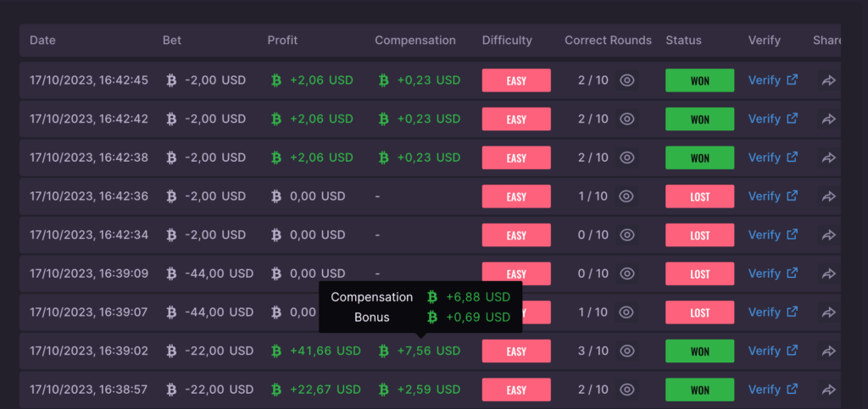Show the rounds for the 16:42:38 bet via its eye icon
Image resolution: width=868 pixels, height=409 pixels.
pyautogui.click(x=626, y=158)
